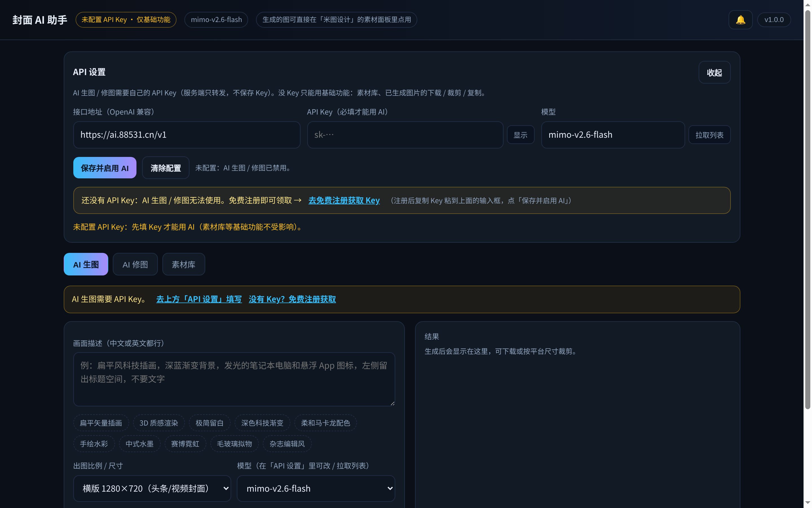Viewport: 812px width, 508px height.
Task: Click the API Key sk- input field
Action: coord(405,135)
